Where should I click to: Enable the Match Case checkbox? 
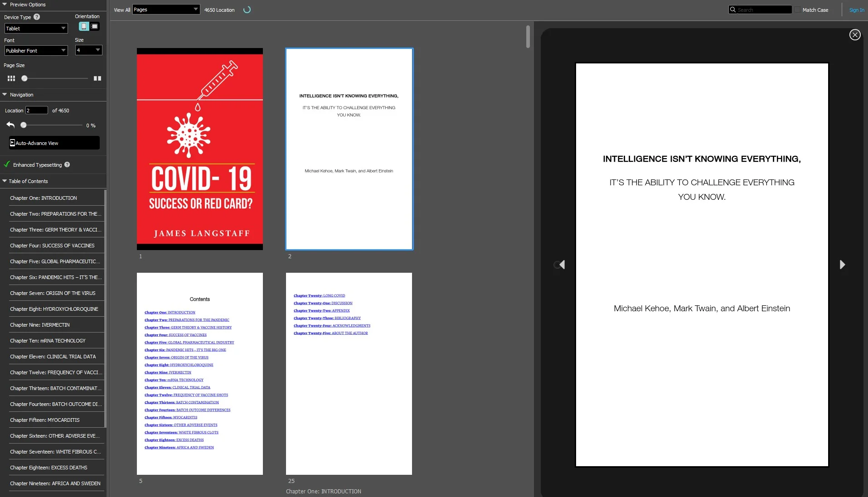tap(797, 10)
